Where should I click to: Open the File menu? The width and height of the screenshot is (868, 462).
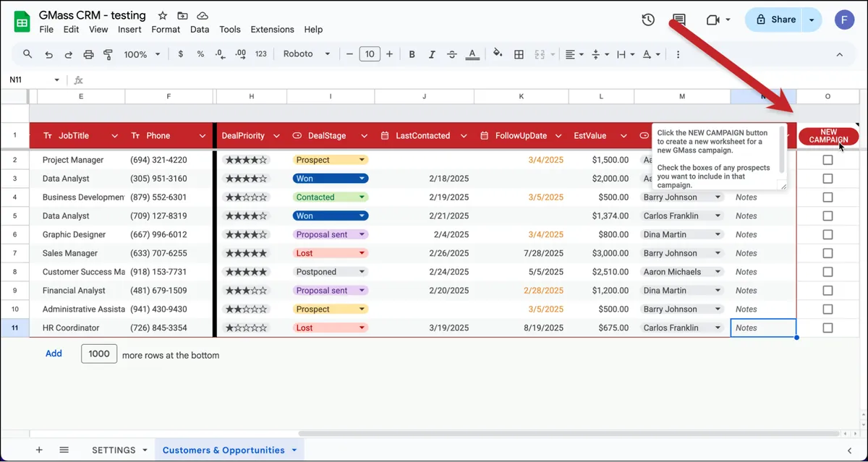(46, 30)
